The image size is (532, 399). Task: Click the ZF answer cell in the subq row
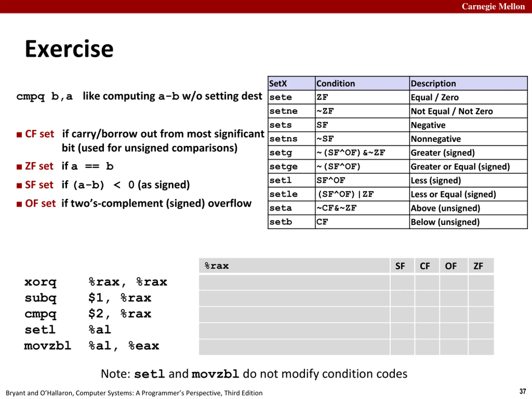tap(481, 298)
